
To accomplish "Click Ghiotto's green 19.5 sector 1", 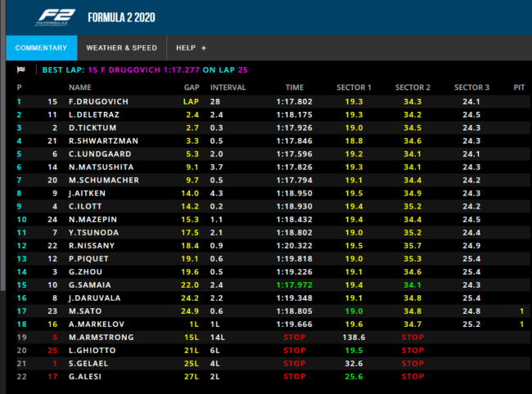I will pos(354,351).
